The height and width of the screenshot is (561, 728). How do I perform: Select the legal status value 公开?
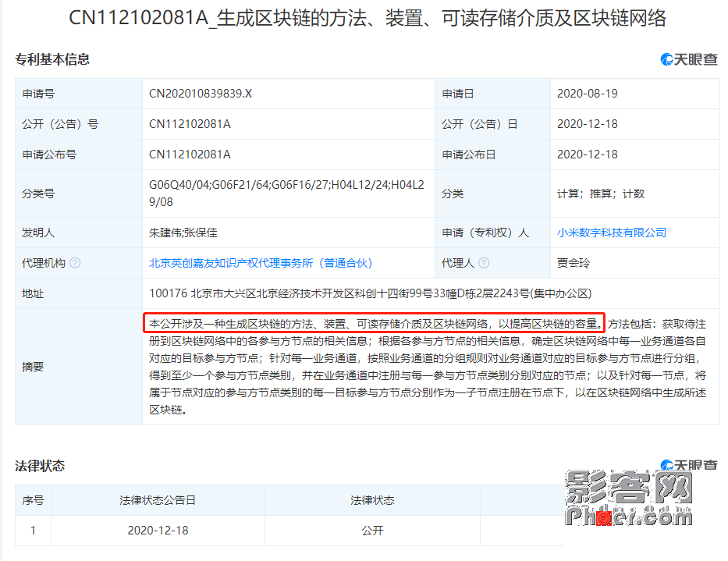372,531
